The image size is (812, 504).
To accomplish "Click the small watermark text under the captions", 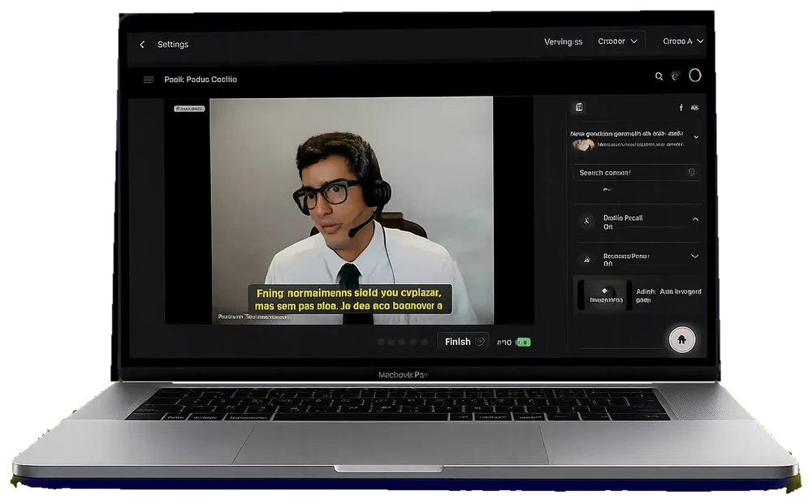I will pos(253,317).
